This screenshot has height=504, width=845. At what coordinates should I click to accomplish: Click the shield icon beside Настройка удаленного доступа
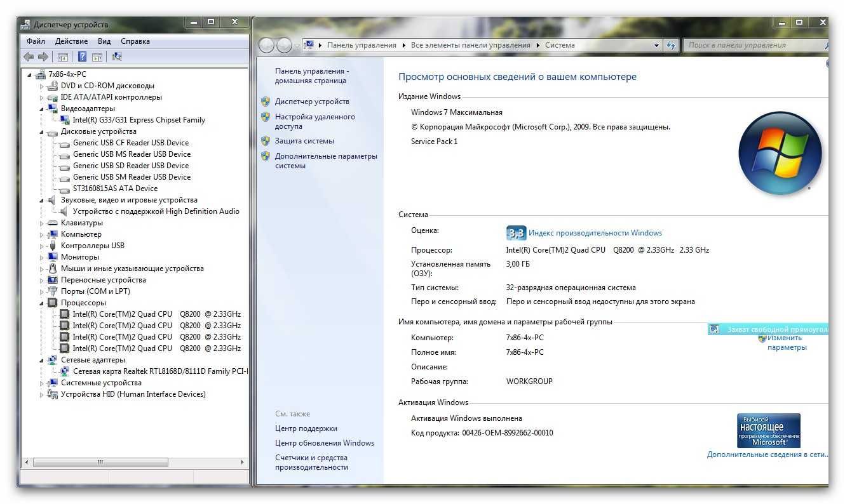coord(266,117)
